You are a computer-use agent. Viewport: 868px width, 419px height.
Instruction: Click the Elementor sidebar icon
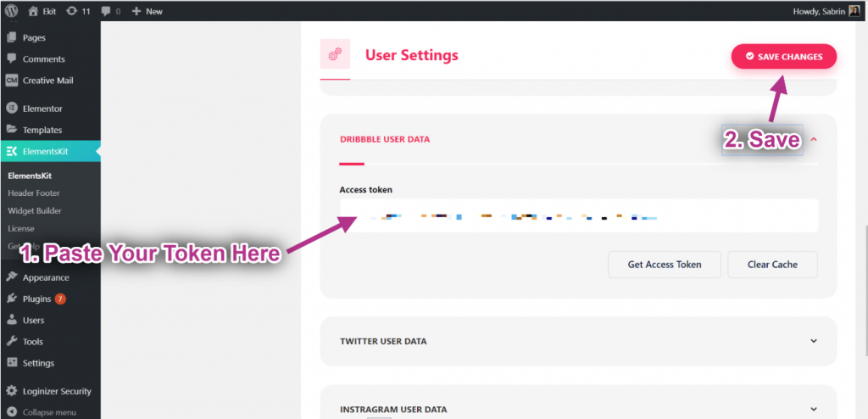click(12, 109)
